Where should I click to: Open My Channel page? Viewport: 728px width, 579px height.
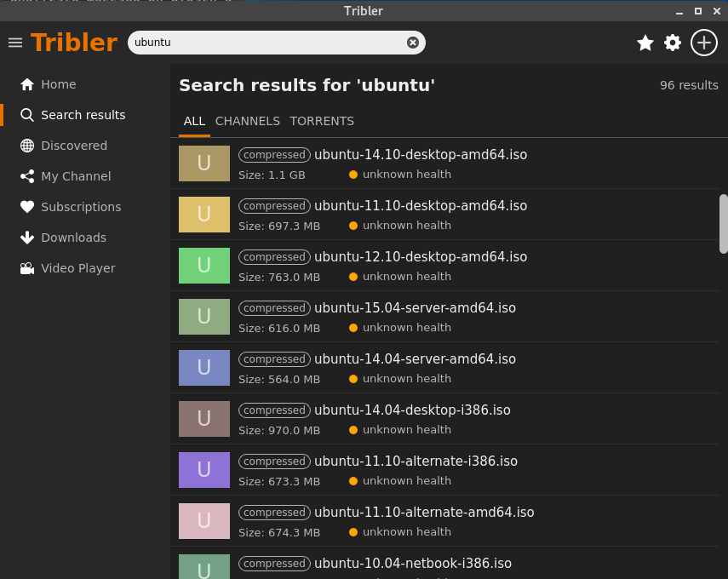click(x=75, y=176)
